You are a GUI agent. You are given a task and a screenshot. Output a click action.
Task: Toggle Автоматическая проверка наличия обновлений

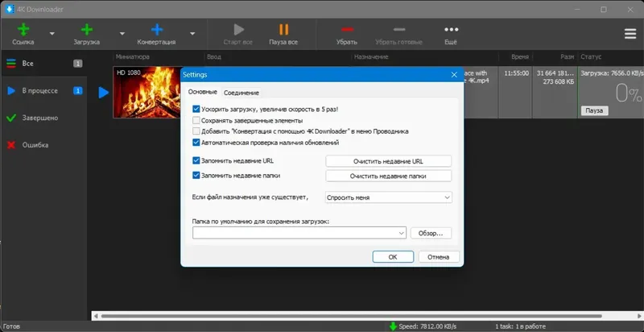point(196,143)
